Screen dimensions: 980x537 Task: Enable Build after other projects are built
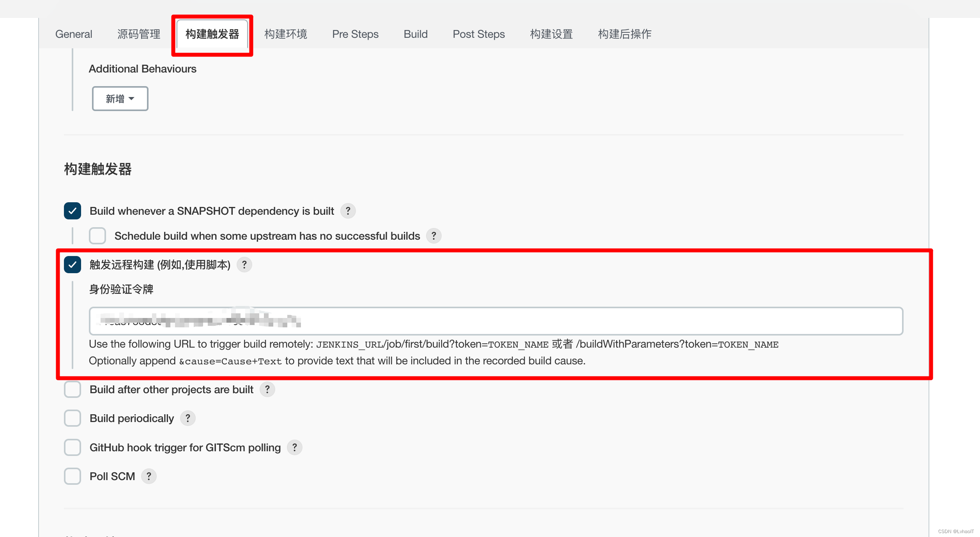73,389
